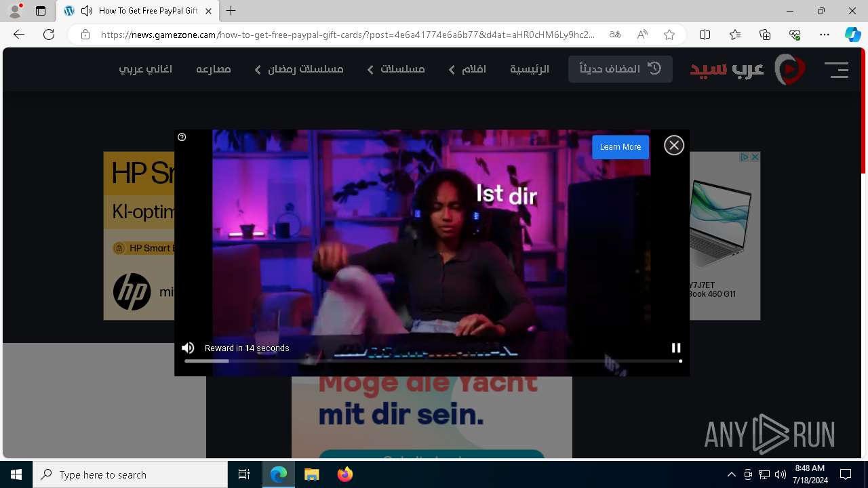Expand the مسلسلات رمضان menu
The width and height of the screenshot is (868, 488).
pos(299,69)
